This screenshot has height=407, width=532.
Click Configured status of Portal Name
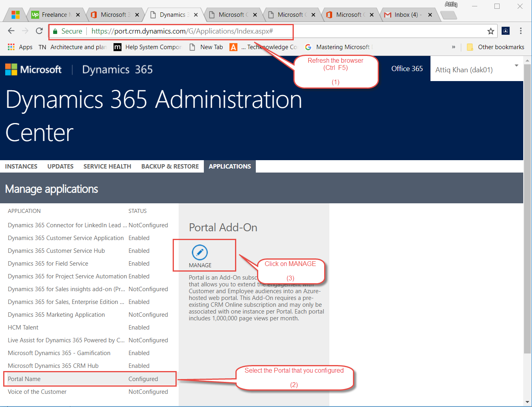coord(143,379)
